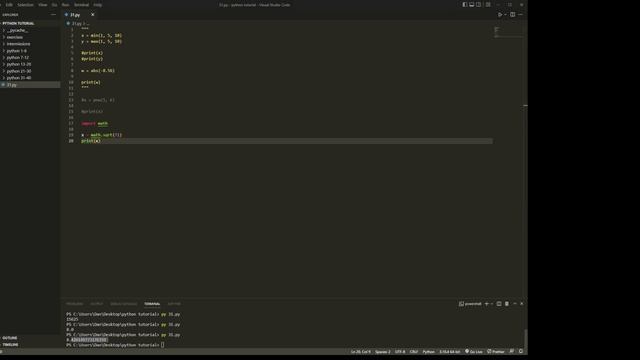The height and width of the screenshot is (360, 640).
Task: Open the Go menu
Action: 54,5
